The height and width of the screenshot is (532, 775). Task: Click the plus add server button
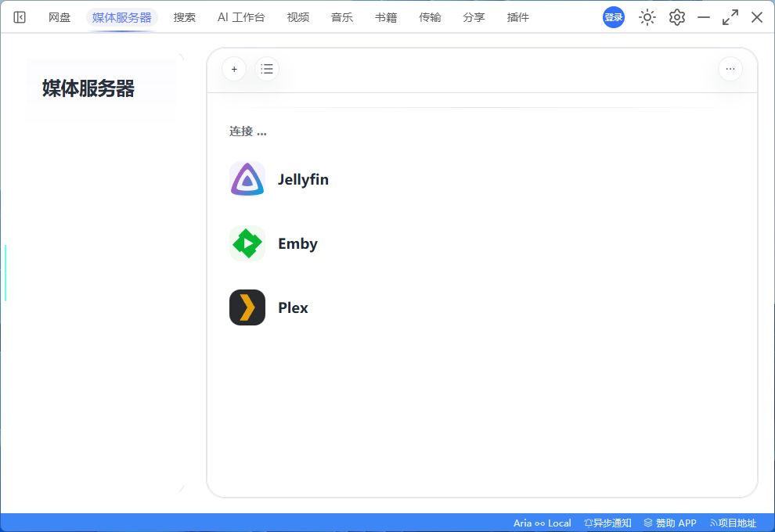click(234, 69)
